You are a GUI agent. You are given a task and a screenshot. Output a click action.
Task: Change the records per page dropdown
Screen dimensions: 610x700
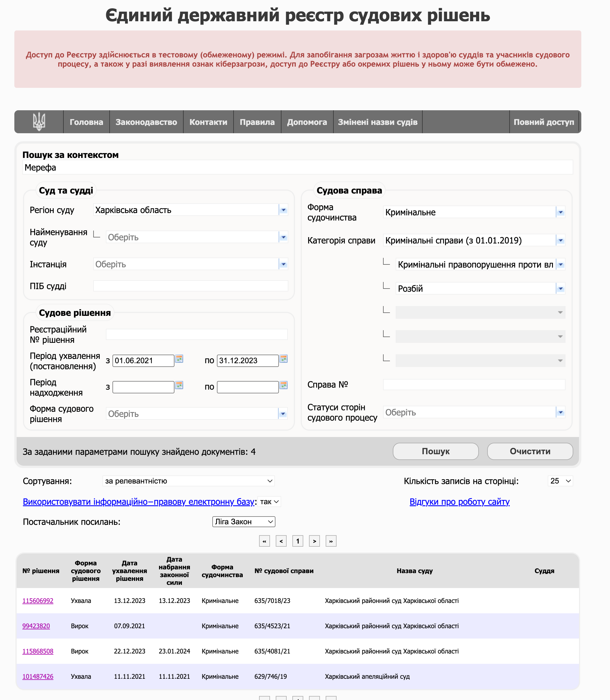(560, 481)
